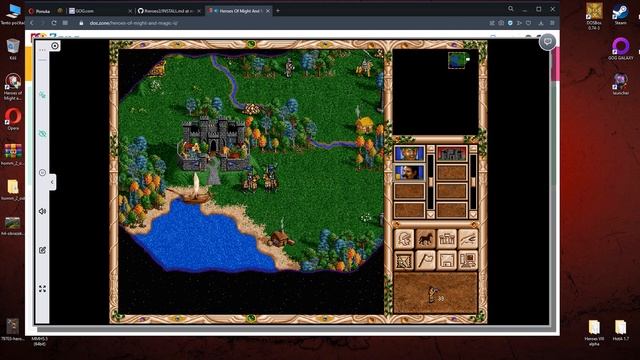This screenshot has width=640, height=360.
Task: Click town list scroll-down arrow
Action: pyautogui.click(x=473, y=214)
